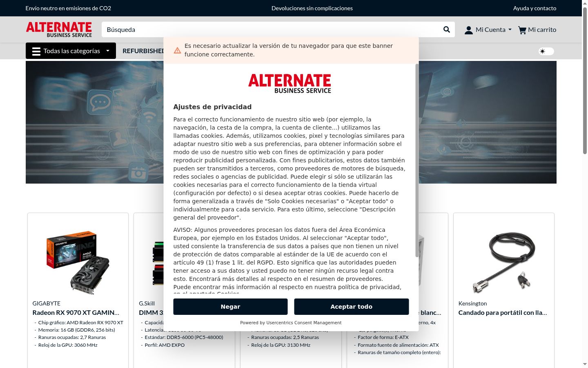Click Reloj de la GPU: 3130 MHz

[281, 345]
